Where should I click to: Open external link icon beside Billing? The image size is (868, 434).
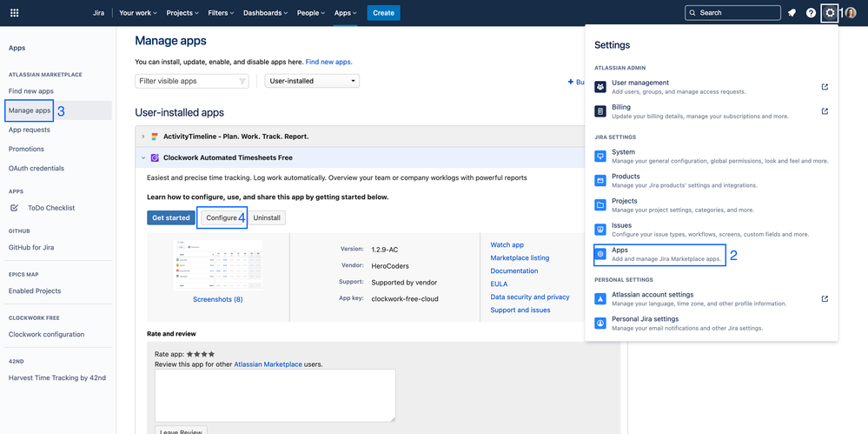tap(825, 111)
